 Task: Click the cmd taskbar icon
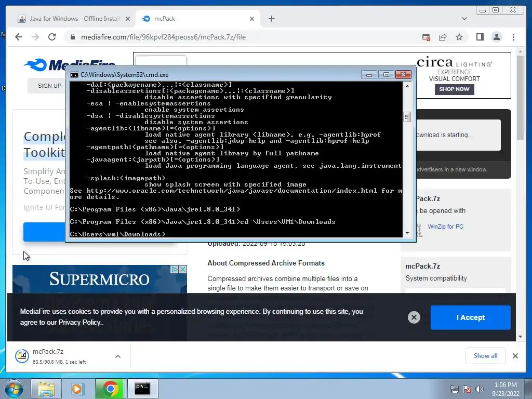142,389
